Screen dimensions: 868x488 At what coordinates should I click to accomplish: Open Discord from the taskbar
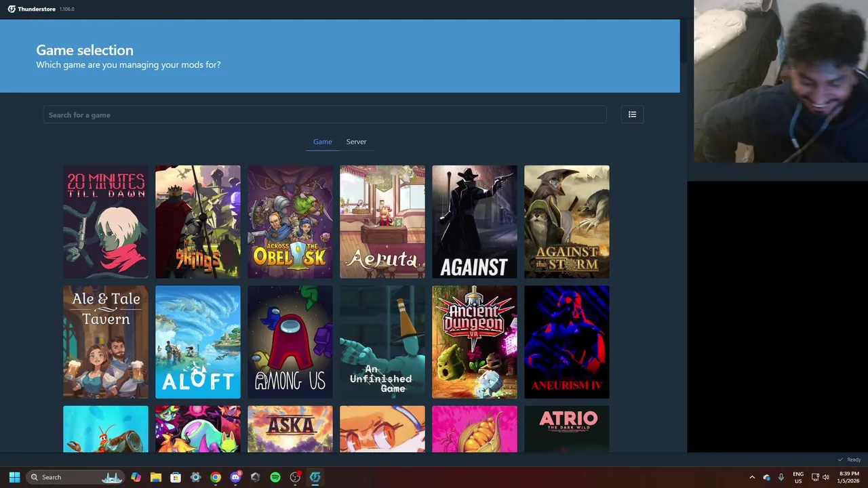235,477
